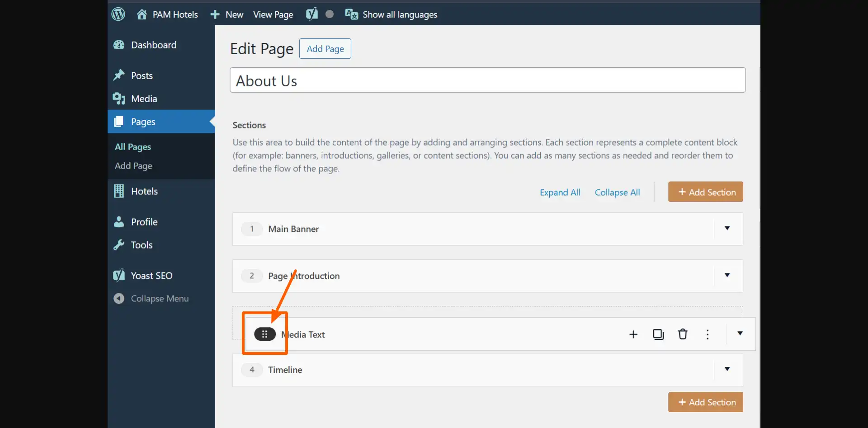The height and width of the screenshot is (428, 868).
Task: Click the Yoast icon in admin bar
Action: coord(312,14)
